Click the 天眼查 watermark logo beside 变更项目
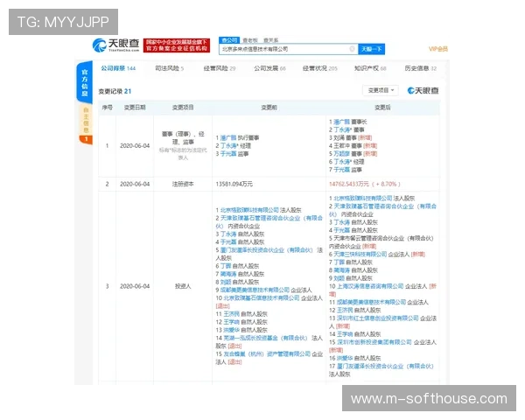The height and width of the screenshot is (420, 525). (x=423, y=90)
